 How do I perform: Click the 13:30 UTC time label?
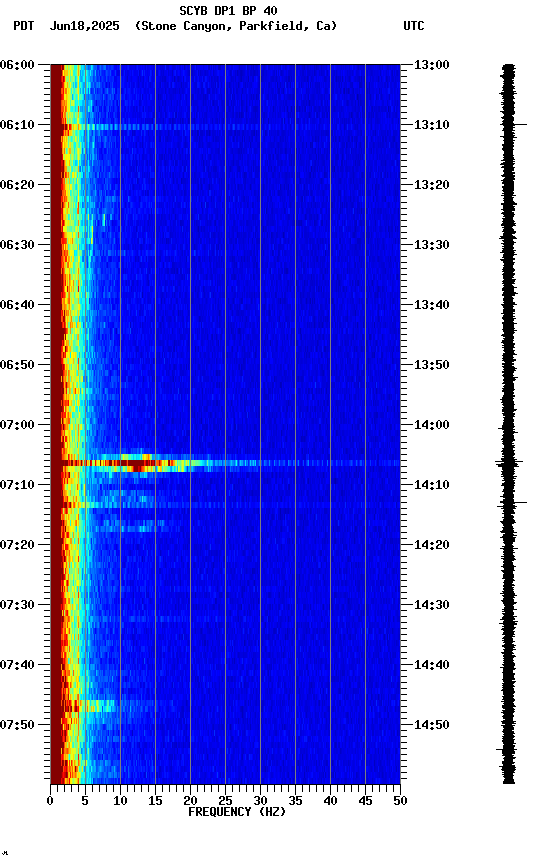point(431,245)
